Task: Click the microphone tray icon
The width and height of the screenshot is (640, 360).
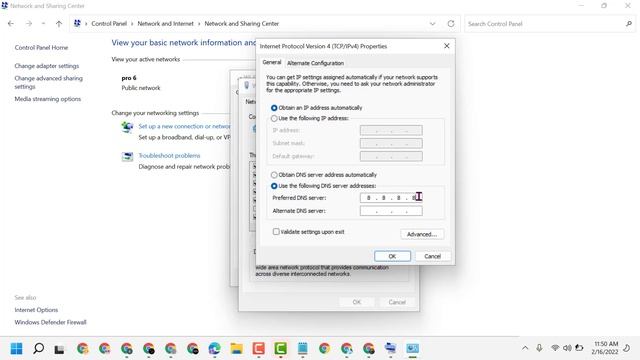Action: pyautogui.click(x=539, y=348)
